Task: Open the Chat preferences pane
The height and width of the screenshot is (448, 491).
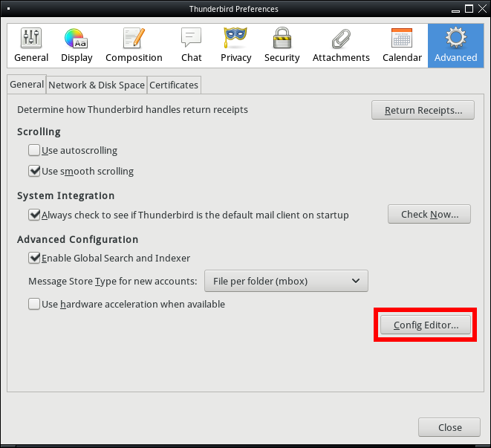Action: 192,46
